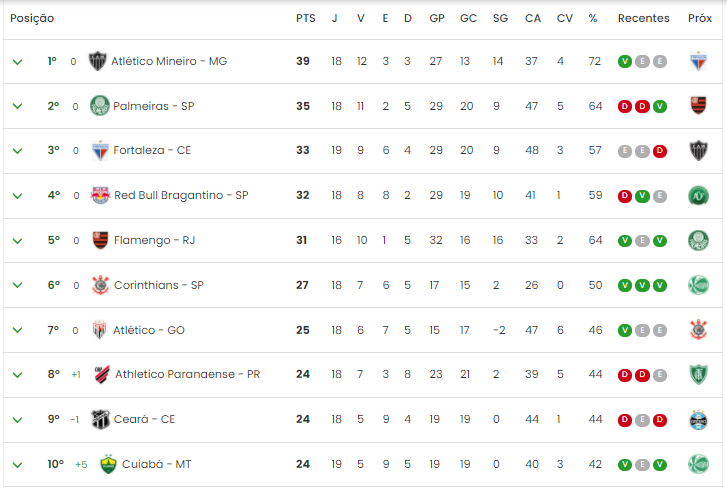Sort table by PTS column header
Screen dimensions: 727x488
306,19
